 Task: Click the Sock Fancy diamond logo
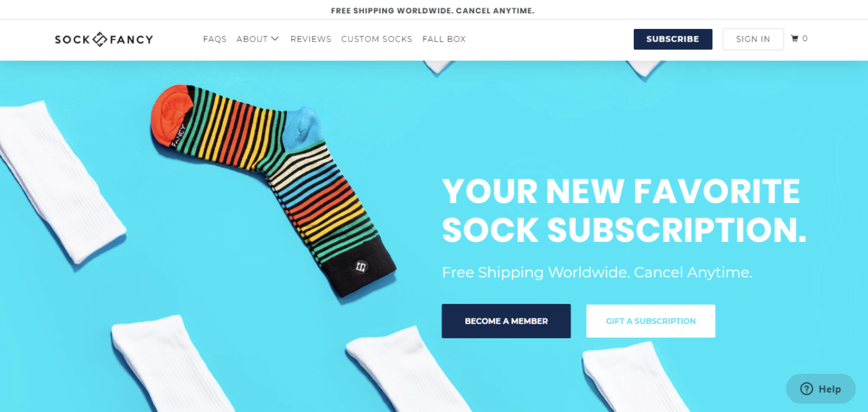pos(100,40)
